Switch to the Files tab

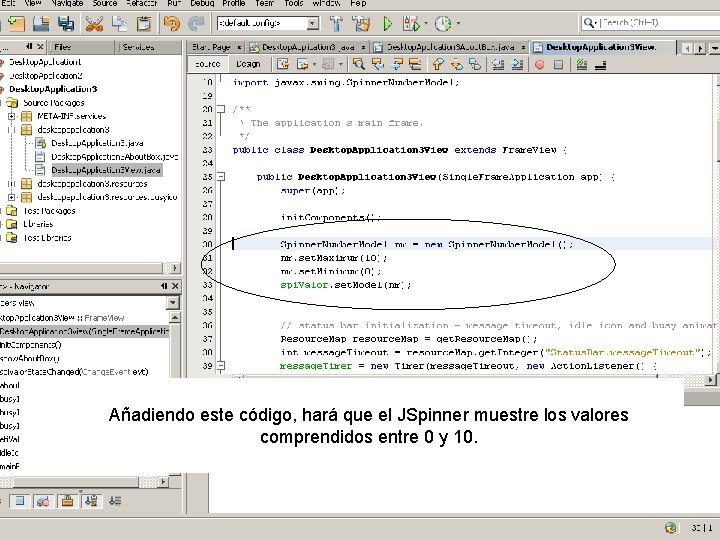point(62,47)
